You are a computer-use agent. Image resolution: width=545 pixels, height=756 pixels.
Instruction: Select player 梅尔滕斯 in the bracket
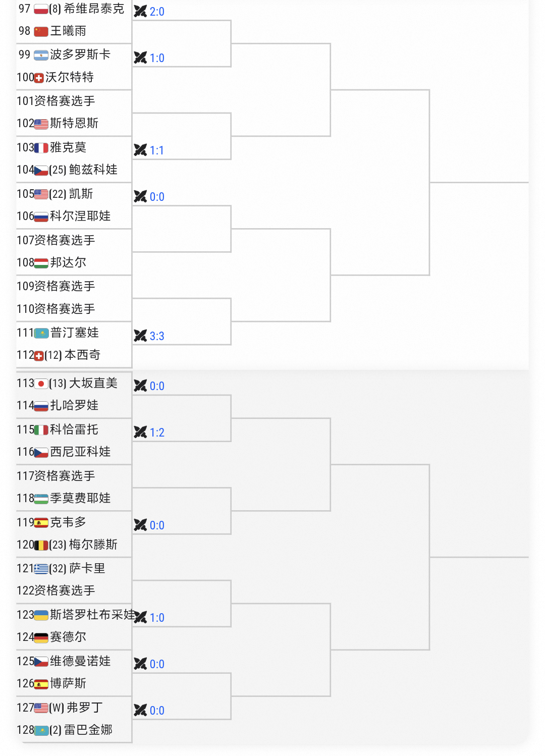pos(93,545)
